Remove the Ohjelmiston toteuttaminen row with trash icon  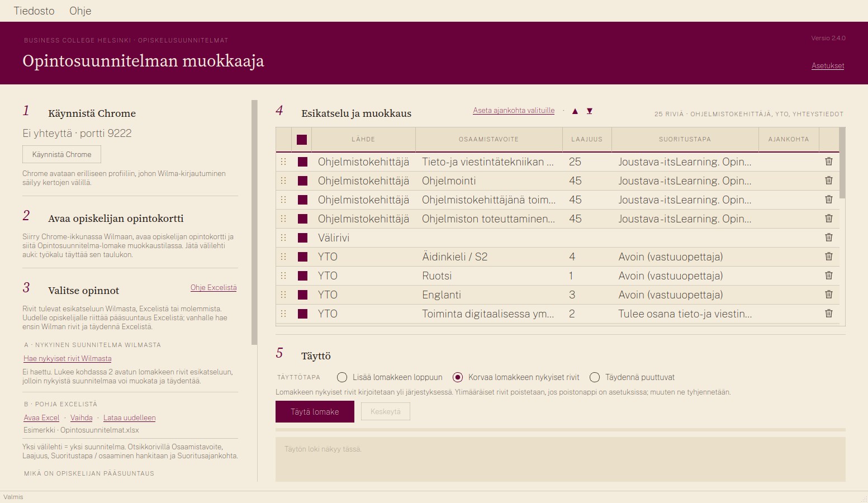[829, 219]
